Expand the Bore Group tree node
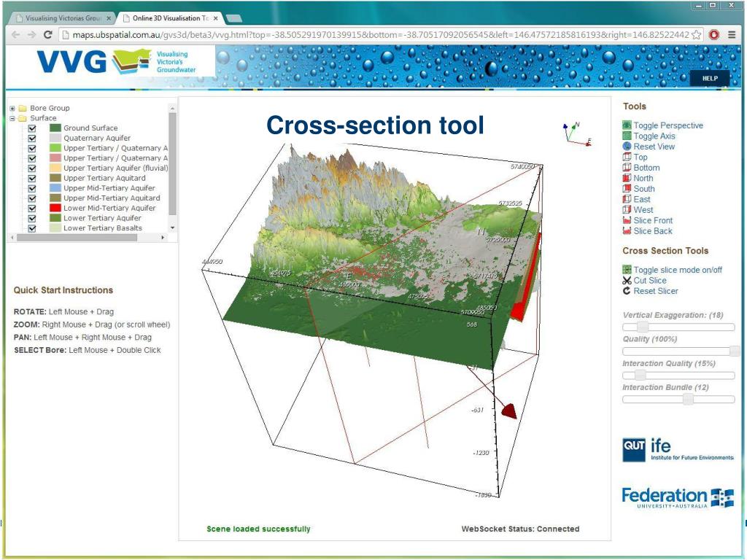Viewport: 747px width, 560px height. pyautogui.click(x=12, y=108)
